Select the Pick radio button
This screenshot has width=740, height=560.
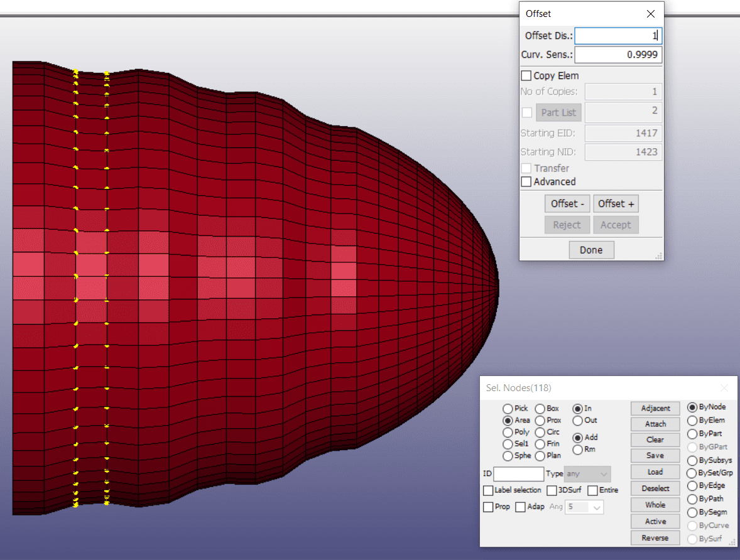[508, 409]
